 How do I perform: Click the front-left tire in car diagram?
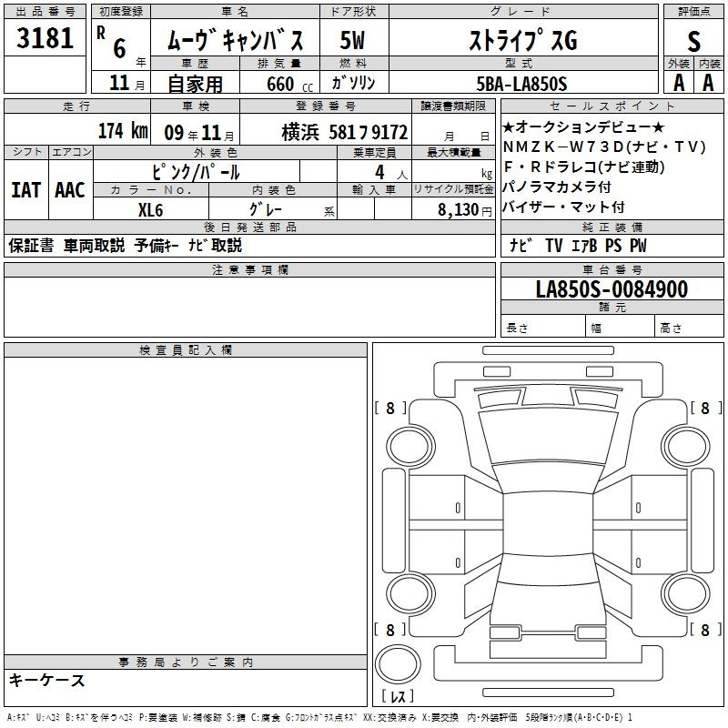coord(410,447)
